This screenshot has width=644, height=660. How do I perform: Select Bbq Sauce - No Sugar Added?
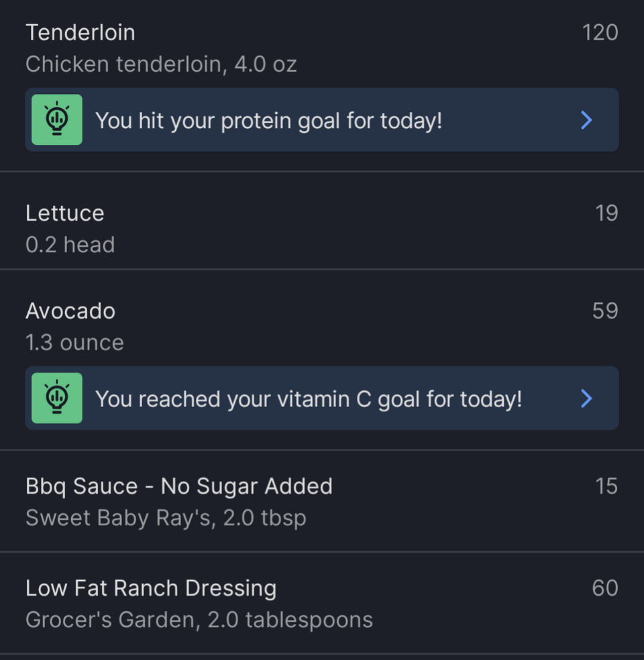click(322, 501)
